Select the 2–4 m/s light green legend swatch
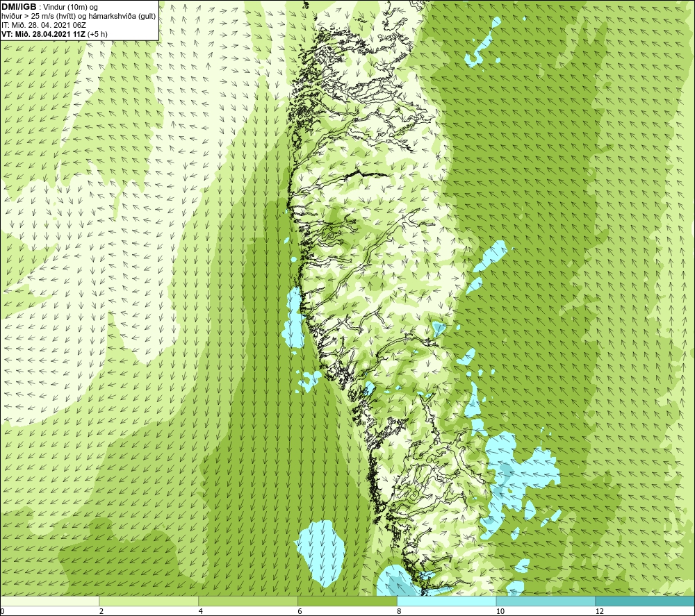Viewport: 695px width, 616px height. click(149, 601)
